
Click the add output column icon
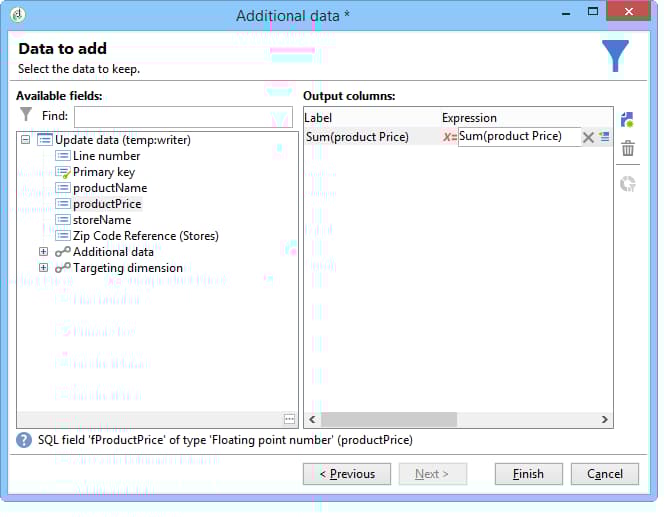pyautogui.click(x=627, y=120)
